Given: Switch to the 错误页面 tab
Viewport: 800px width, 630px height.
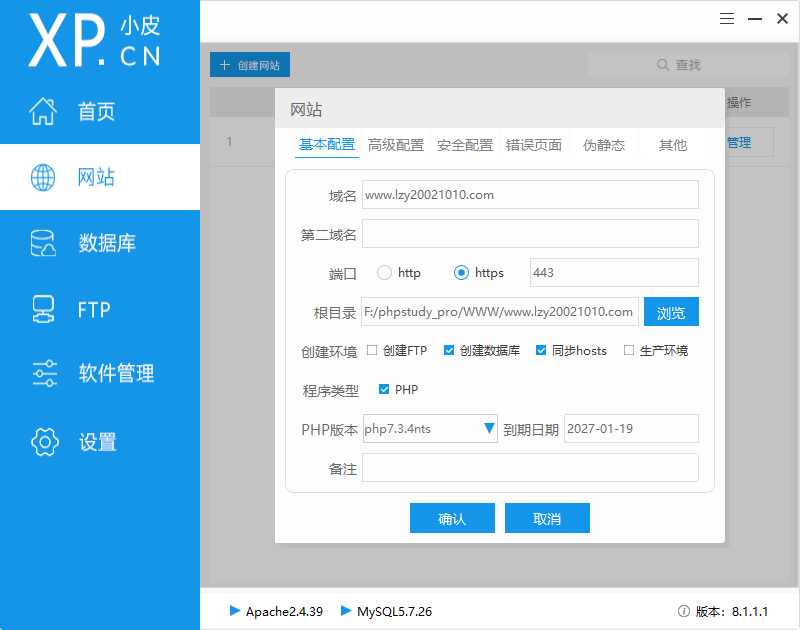Looking at the screenshot, I should click(x=534, y=145).
